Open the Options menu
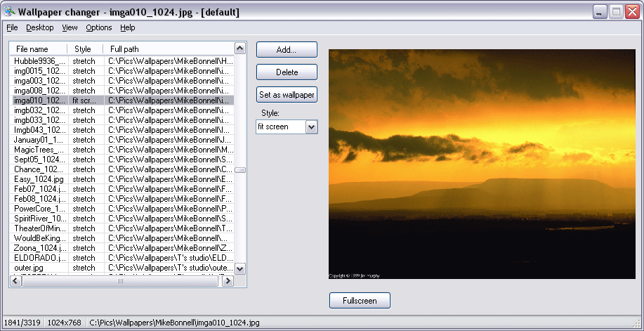Image resolution: width=644 pixels, height=331 pixels. [99, 27]
